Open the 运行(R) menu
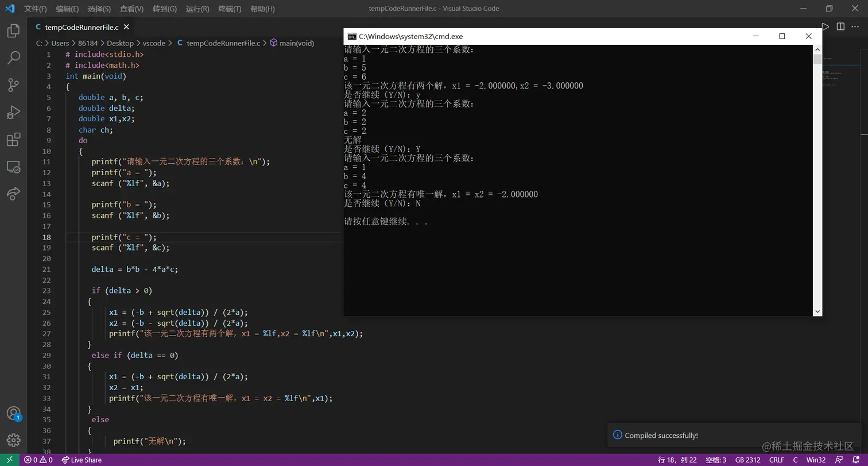Viewport: 868px width, 466px height. 197,9
